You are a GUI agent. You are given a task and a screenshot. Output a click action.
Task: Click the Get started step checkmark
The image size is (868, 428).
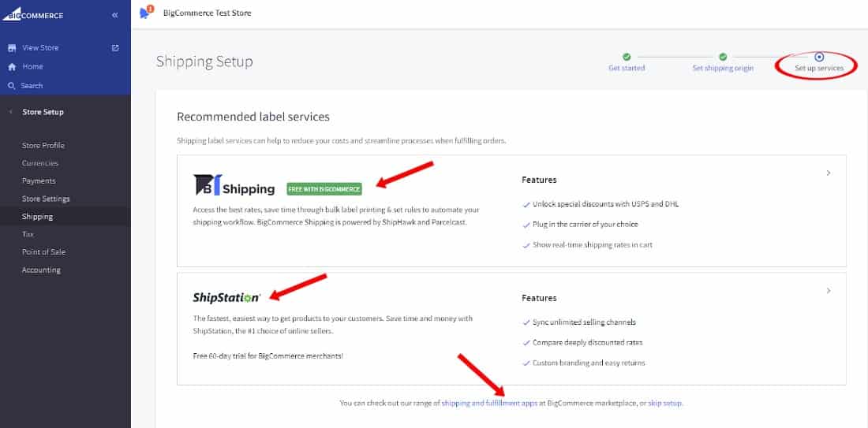pyautogui.click(x=627, y=57)
